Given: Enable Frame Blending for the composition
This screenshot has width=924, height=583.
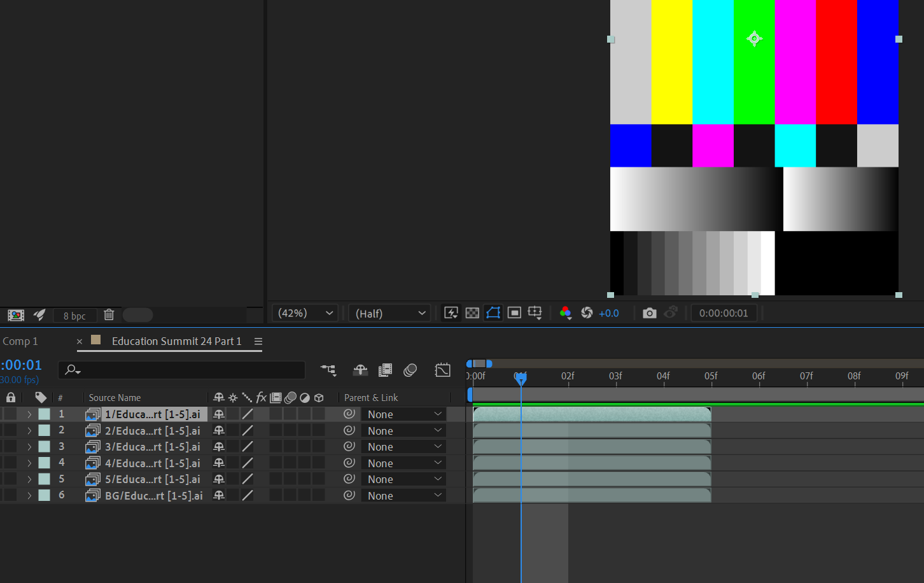Looking at the screenshot, I should pyautogui.click(x=385, y=370).
